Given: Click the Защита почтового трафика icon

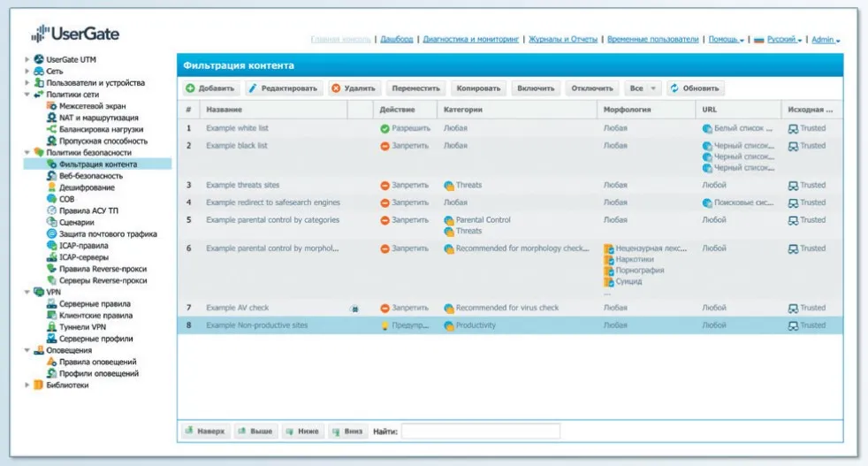Looking at the screenshot, I should point(51,233).
